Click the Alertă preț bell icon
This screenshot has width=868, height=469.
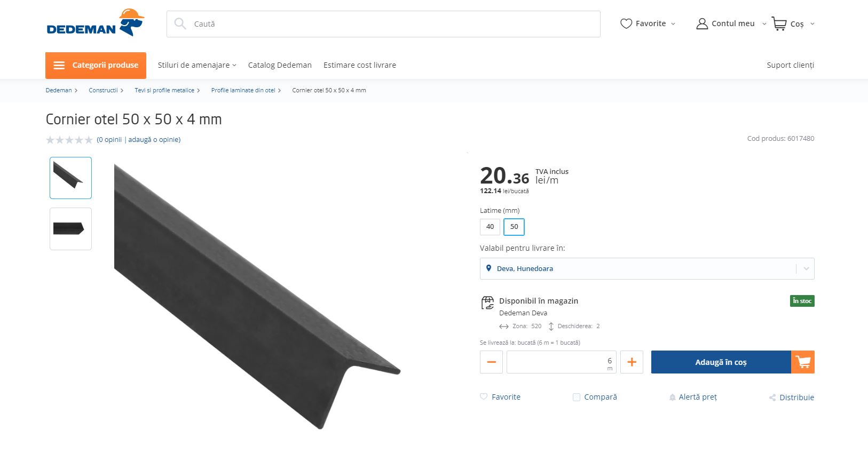click(673, 398)
